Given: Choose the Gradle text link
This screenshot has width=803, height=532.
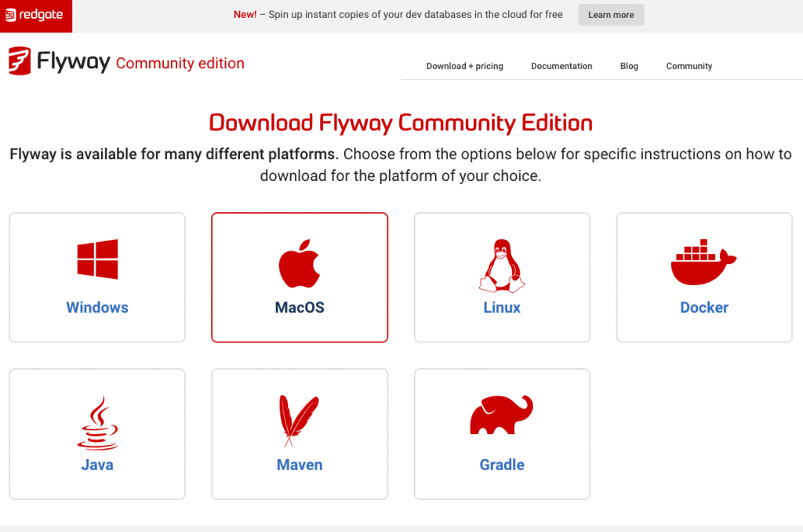Looking at the screenshot, I should [502, 465].
